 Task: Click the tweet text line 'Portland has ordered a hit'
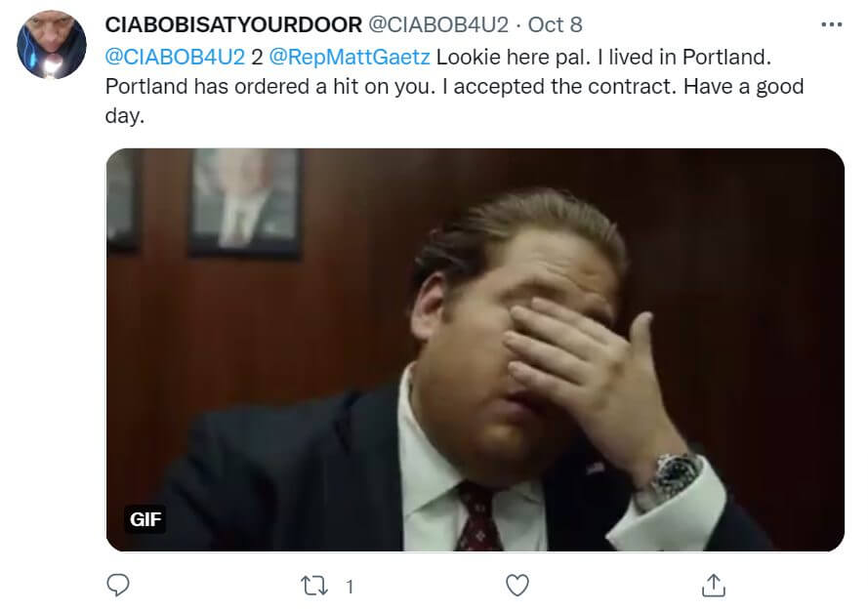point(269,87)
